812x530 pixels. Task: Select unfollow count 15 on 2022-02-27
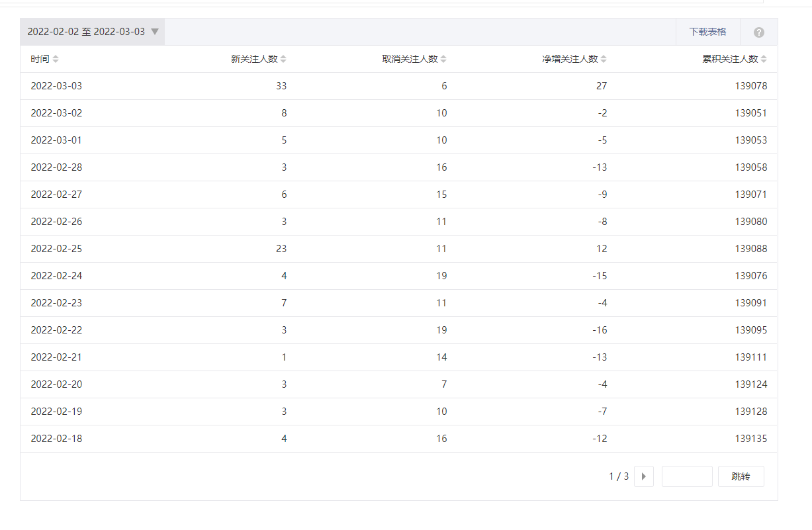[x=441, y=195]
